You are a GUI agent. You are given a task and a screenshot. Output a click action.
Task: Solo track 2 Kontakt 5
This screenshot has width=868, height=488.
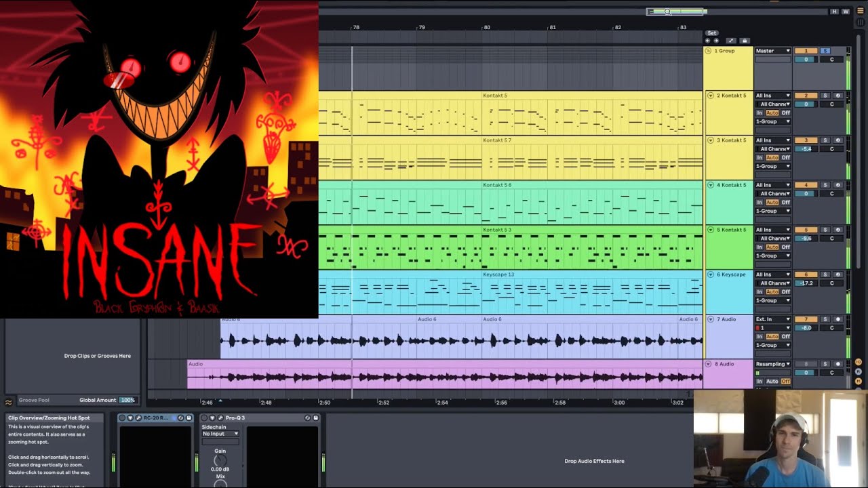(x=825, y=96)
